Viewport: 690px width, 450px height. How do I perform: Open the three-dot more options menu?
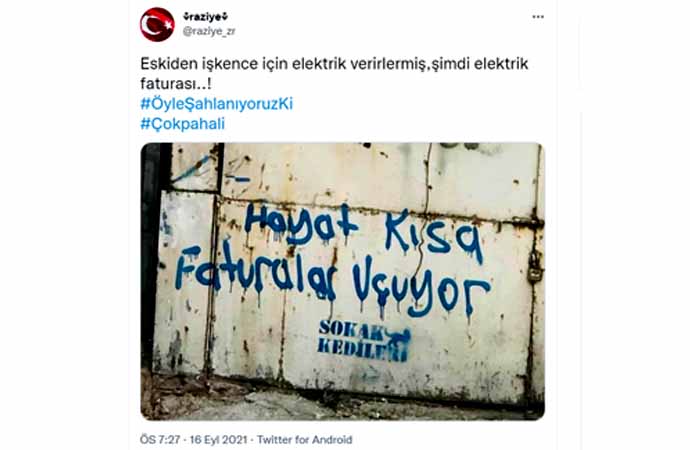tap(538, 17)
